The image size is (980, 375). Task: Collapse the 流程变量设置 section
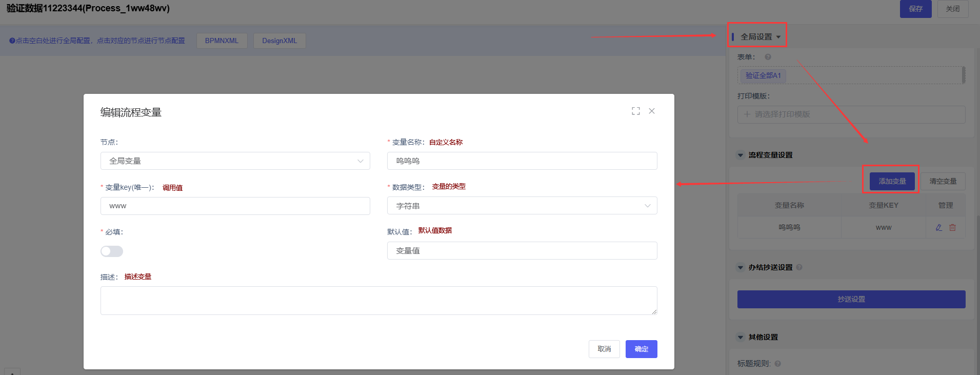(740, 155)
